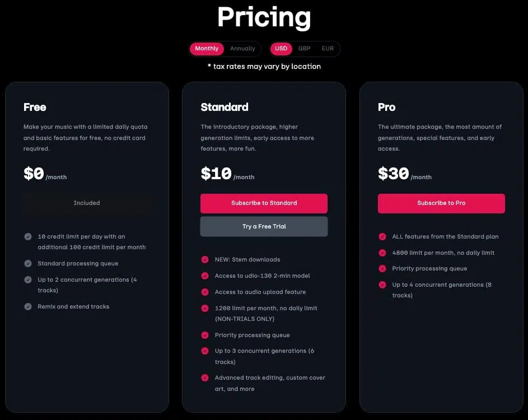Click the check beside 1200 limit per month
The height and width of the screenshot is (420, 528).
click(205, 308)
